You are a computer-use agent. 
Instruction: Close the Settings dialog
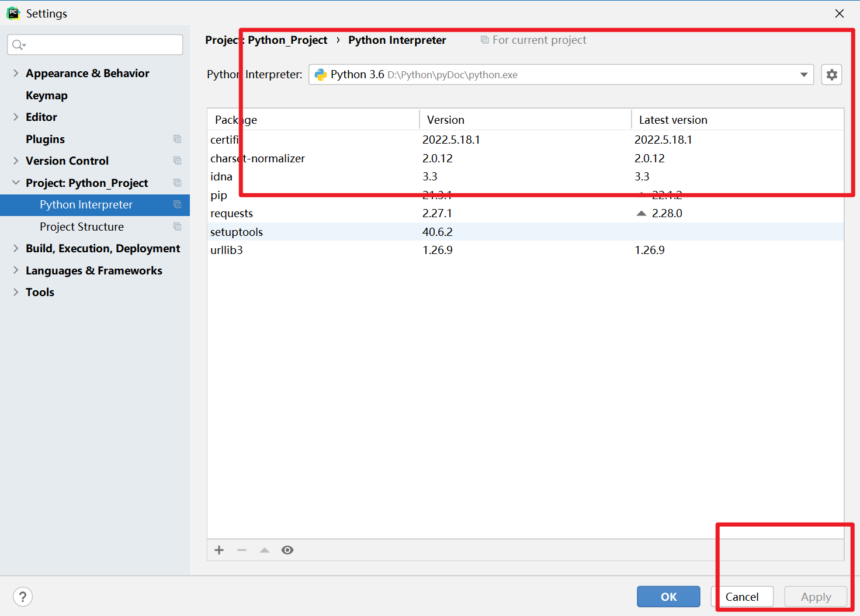click(x=840, y=13)
